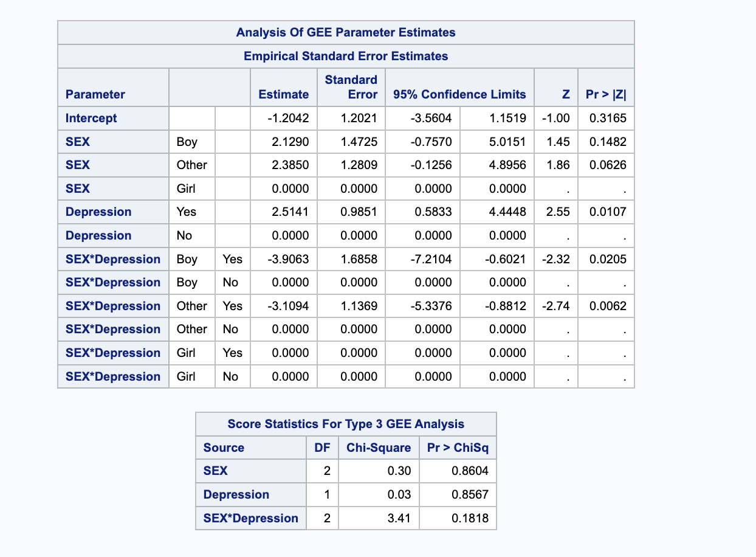
Task: Select the SEX Other p-value 0.0626
Action: pyautogui.click(x=608, y=165)
